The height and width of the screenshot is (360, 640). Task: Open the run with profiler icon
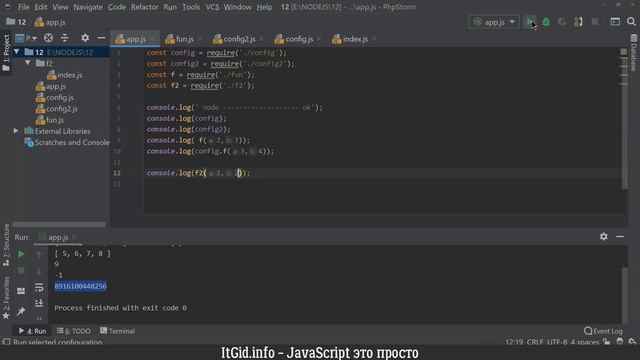click(578, 22)
